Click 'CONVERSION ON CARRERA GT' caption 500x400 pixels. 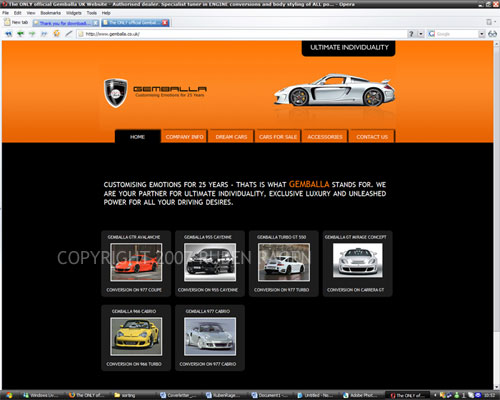click(x=355, y=290)
